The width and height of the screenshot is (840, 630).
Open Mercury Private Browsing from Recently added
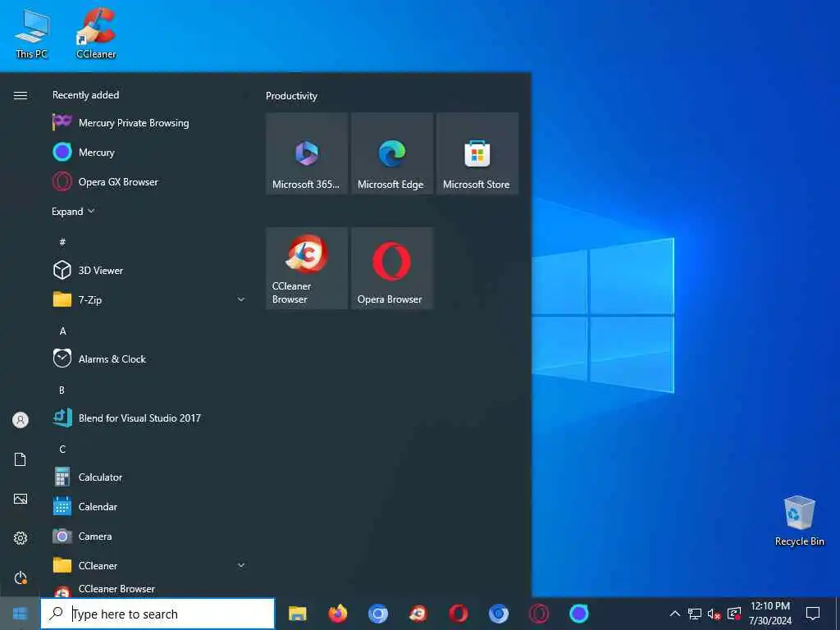(x=148, y=123)
